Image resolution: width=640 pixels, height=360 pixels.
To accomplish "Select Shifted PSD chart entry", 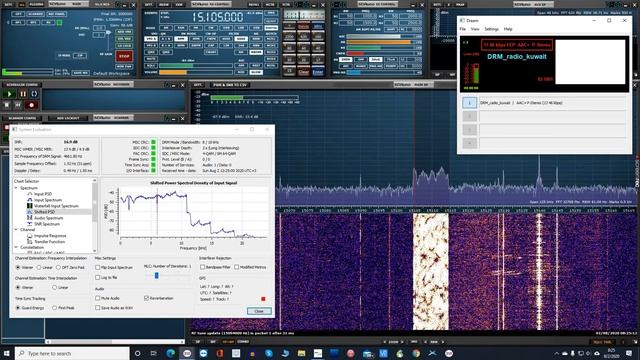I will pyautogui.click(x=44, y=212).
